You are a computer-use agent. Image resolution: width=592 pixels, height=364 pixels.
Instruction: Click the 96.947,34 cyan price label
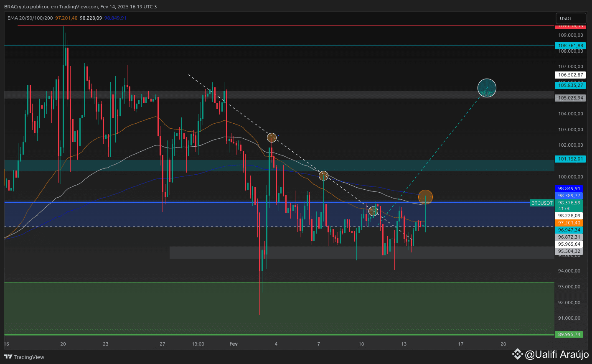(x=569, y=230)
